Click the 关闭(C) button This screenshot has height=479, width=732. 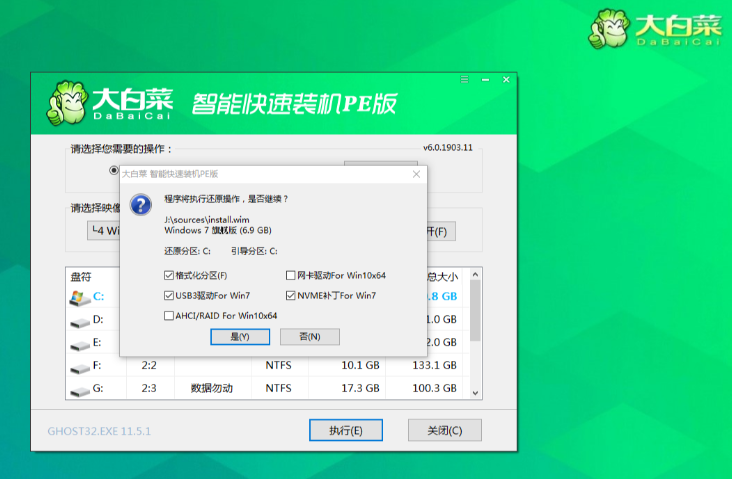445,430
